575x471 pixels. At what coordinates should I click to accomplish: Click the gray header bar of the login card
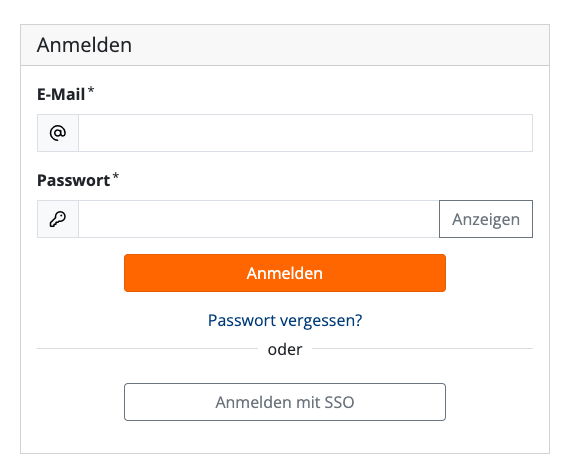pos(285,45)
